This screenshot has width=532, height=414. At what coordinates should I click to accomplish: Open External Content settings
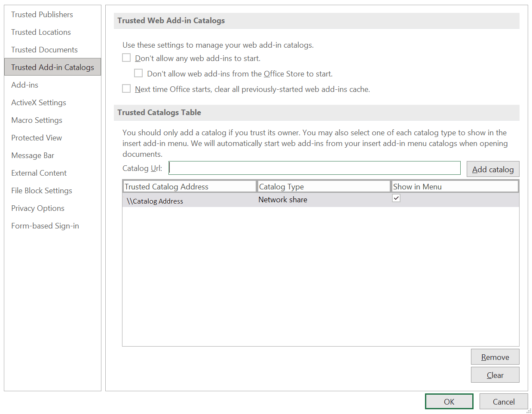click(39, 173)
